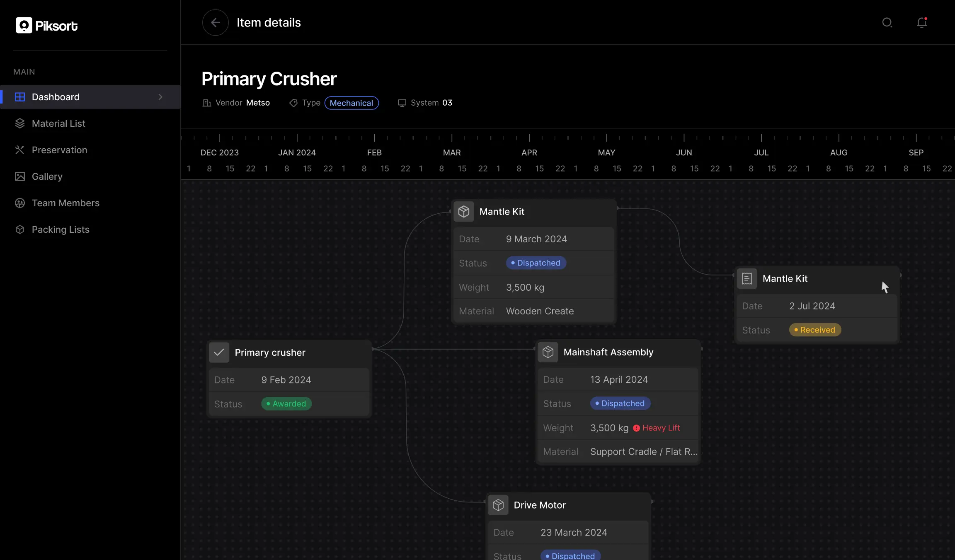
Task: Click the monitor icon beside System 03
Action: pyautogui.click(x=401, y=103)
